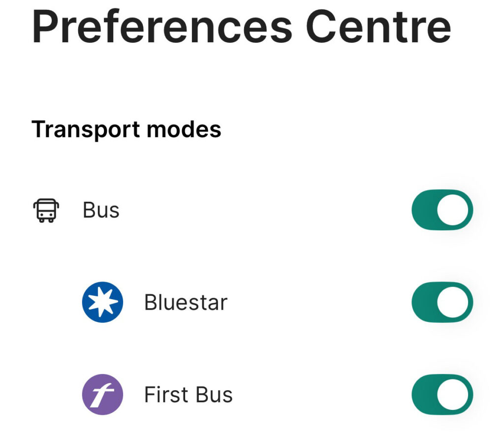
Task: Click the First Bus operator name
Action: pos(189,394)
